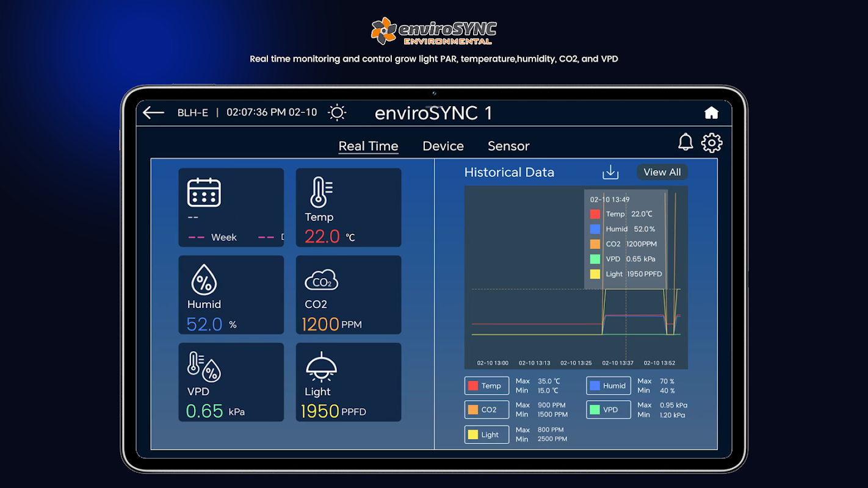Download historical data with download icon
The height and width of the screenshot is (488, 868).
point(610,172)
